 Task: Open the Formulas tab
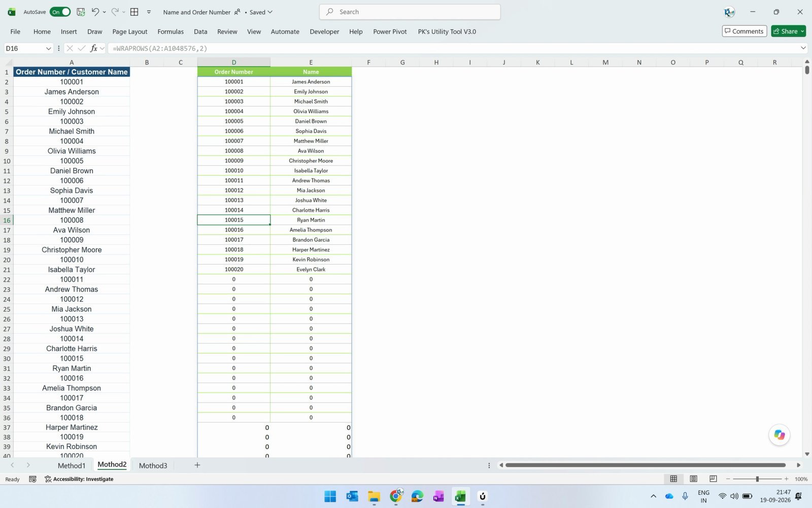click(x=171, y=31)
